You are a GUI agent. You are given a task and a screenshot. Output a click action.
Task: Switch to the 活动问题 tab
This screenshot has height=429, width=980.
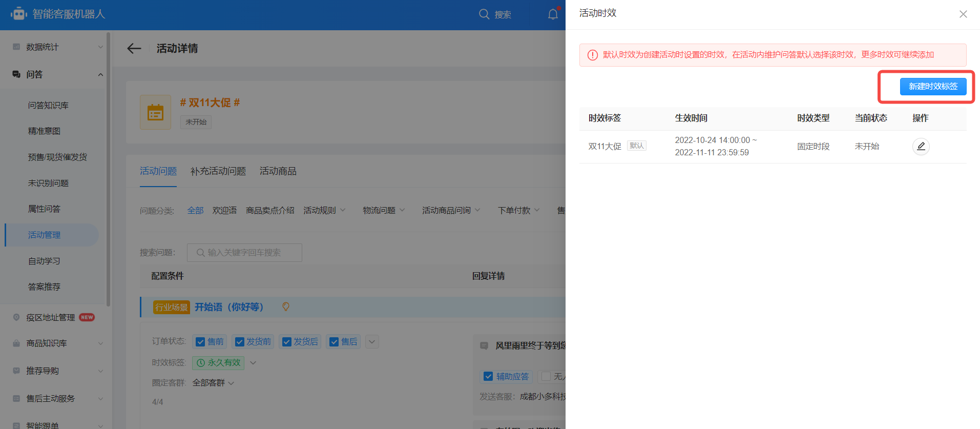tap(158, 171)
